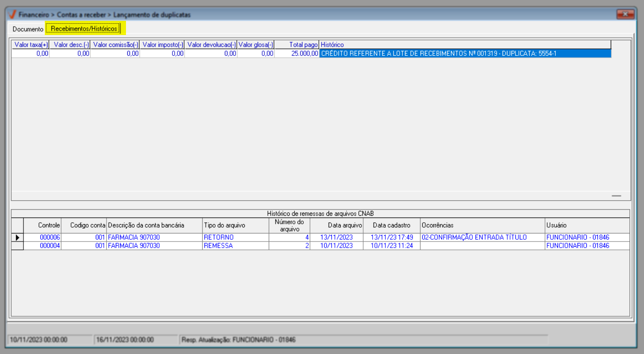Select the 10/11/23 11:24 registration date

pyautogui.click(x=392, y=246)
